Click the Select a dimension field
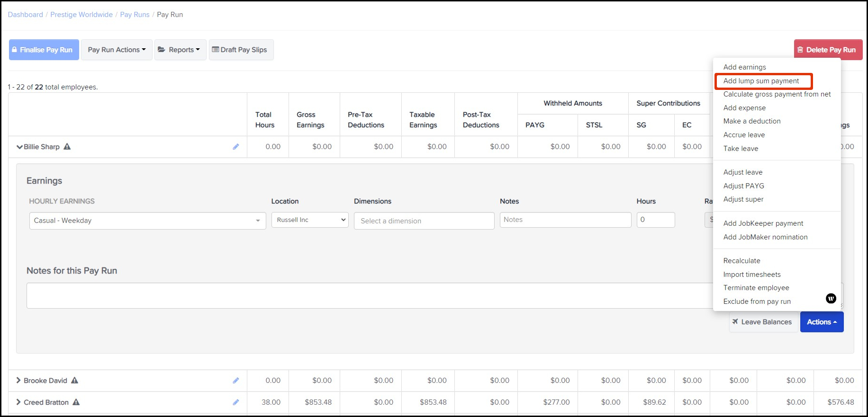This screenshot has height=417, width=868. (424, 221)
